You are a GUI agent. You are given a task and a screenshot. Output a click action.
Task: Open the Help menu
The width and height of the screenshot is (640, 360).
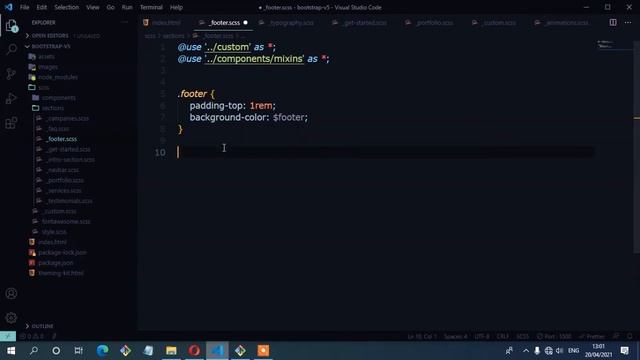point(176,7)
